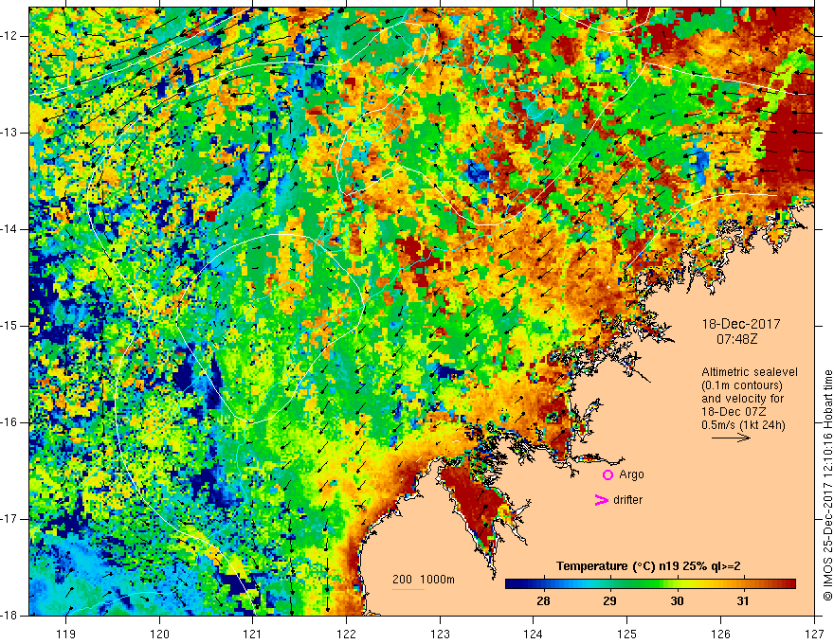Screen dimensions: 834x644
Task: Click the '200 1000m' depth label
Action: [424, 580]
